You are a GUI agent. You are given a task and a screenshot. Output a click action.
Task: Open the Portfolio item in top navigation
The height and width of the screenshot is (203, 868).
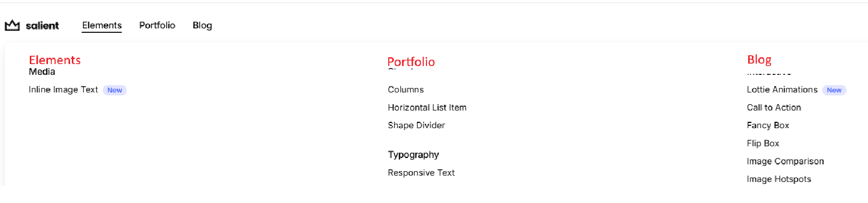[157, 25]
